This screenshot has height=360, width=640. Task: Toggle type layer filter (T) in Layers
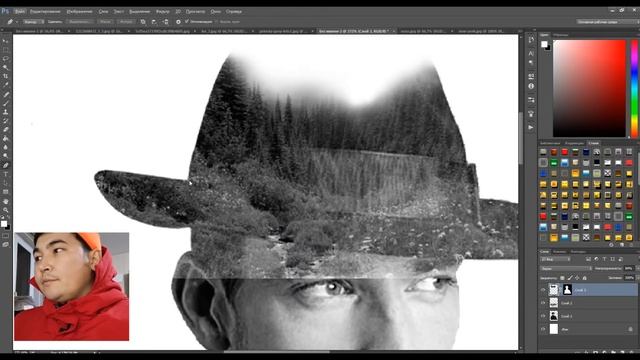(x=604, y=259)
